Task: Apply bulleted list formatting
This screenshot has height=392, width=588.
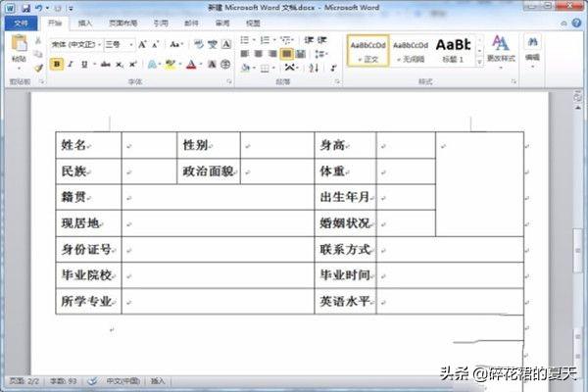Action: (x=244, y=40)
